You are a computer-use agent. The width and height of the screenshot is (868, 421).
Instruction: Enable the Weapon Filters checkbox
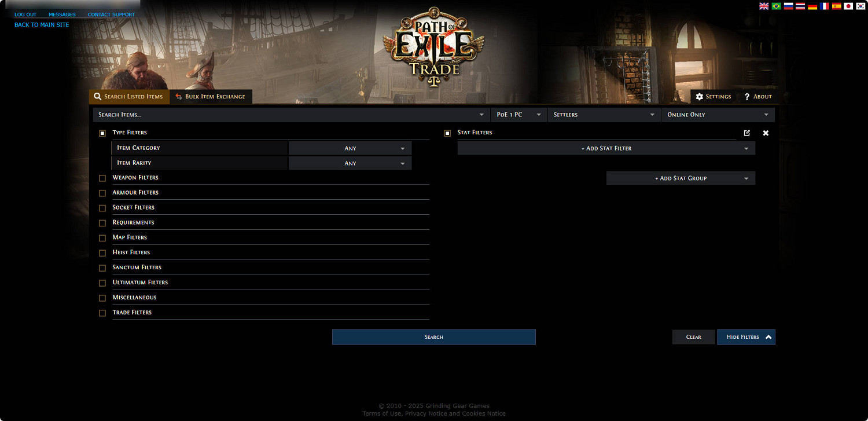pyautogui.click(x=102, y=178)
